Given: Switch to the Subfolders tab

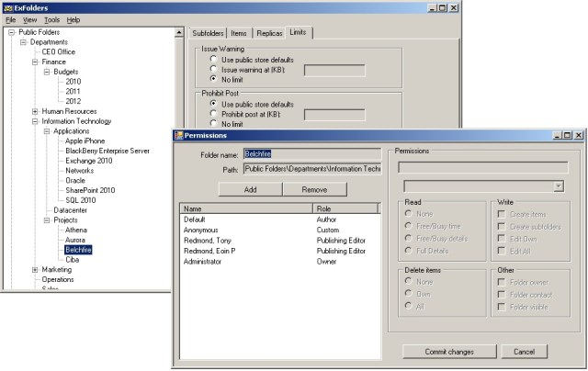Looking at the screenshot, I should [x=208, y=33].
